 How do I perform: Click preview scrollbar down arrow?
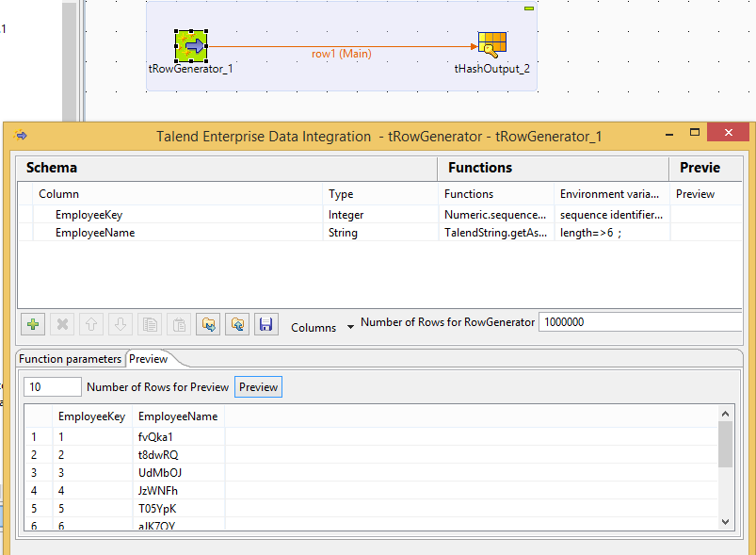725,522
